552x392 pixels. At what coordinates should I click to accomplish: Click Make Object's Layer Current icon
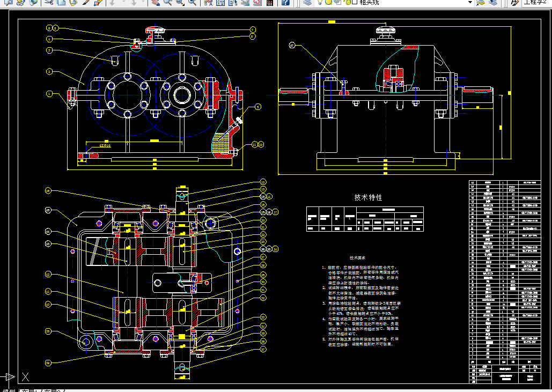coord(480,3)
